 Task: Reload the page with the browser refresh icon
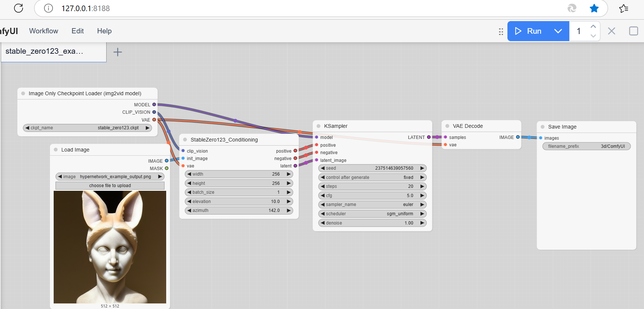pyautogui.click(x=19, y=8)
